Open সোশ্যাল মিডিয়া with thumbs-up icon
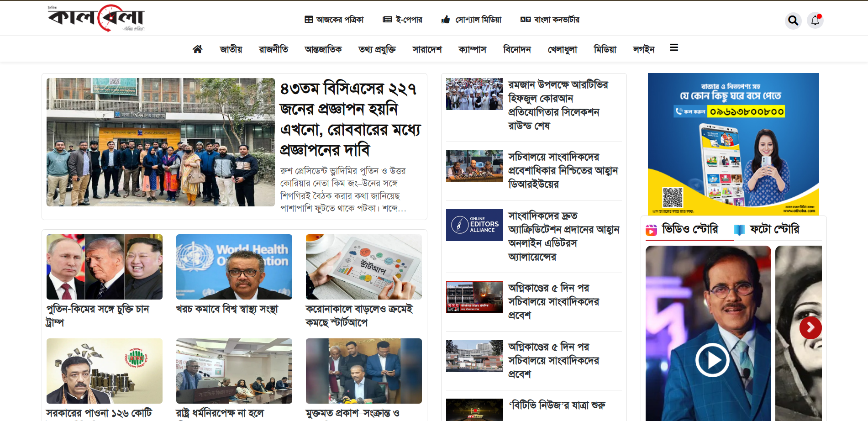868x421 pixels. click(x=472, y=20)
